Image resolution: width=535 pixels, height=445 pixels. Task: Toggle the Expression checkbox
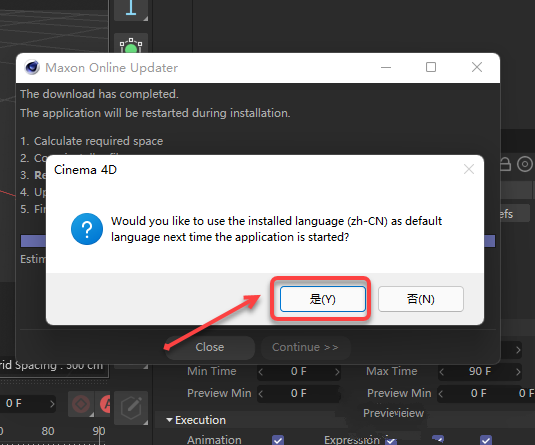(x=391, y=441)
